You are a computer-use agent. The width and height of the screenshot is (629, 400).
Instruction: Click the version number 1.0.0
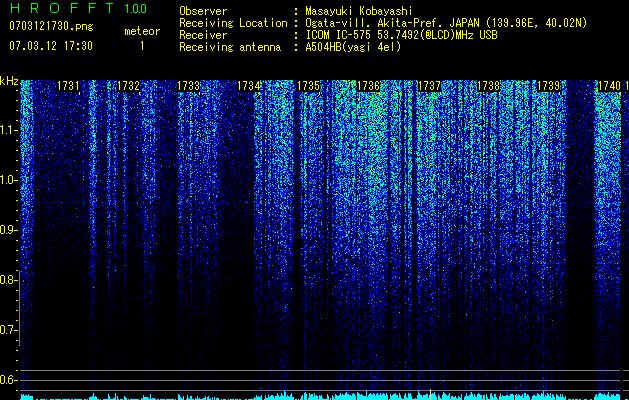pyautogui.click(x=135, y=8)
